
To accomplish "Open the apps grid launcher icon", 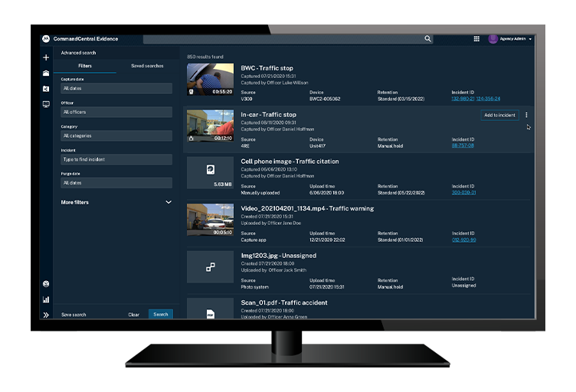I will coord(476,39).
